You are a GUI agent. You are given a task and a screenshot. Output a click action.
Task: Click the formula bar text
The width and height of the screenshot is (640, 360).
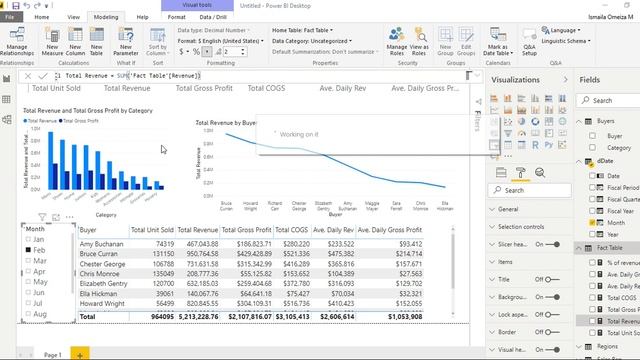tap(133, 76)
